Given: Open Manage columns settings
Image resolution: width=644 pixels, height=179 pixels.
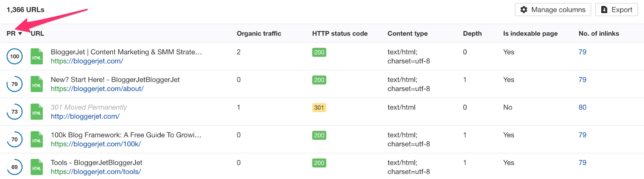Looking at the screenshot, I should point(553,10).
